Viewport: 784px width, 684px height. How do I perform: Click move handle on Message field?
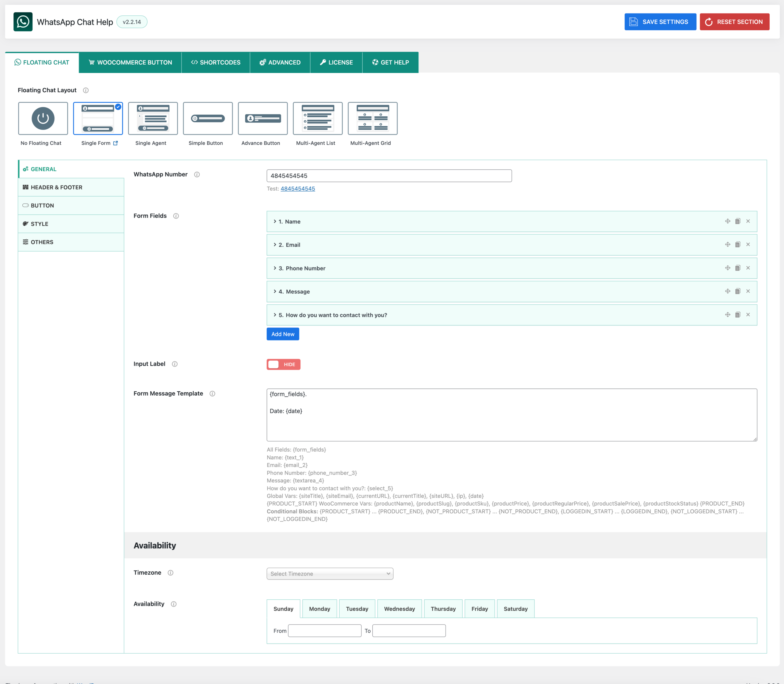point(728,291)
